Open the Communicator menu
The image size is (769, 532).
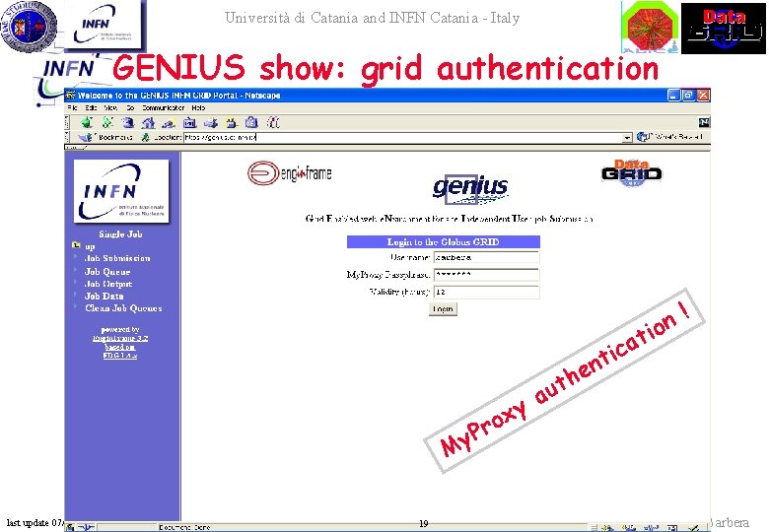click(x=164, y=107)
